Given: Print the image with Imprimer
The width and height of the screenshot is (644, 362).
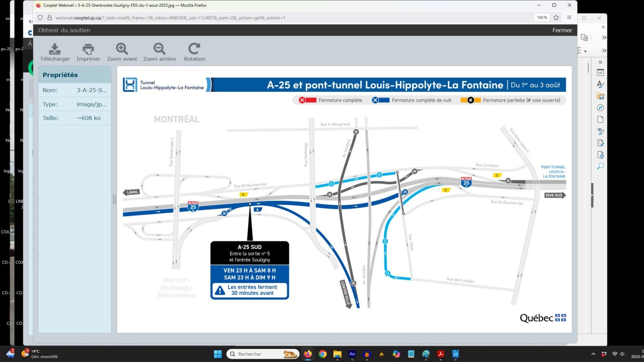Looking at the screenshot, I should [x=88, y=49].
